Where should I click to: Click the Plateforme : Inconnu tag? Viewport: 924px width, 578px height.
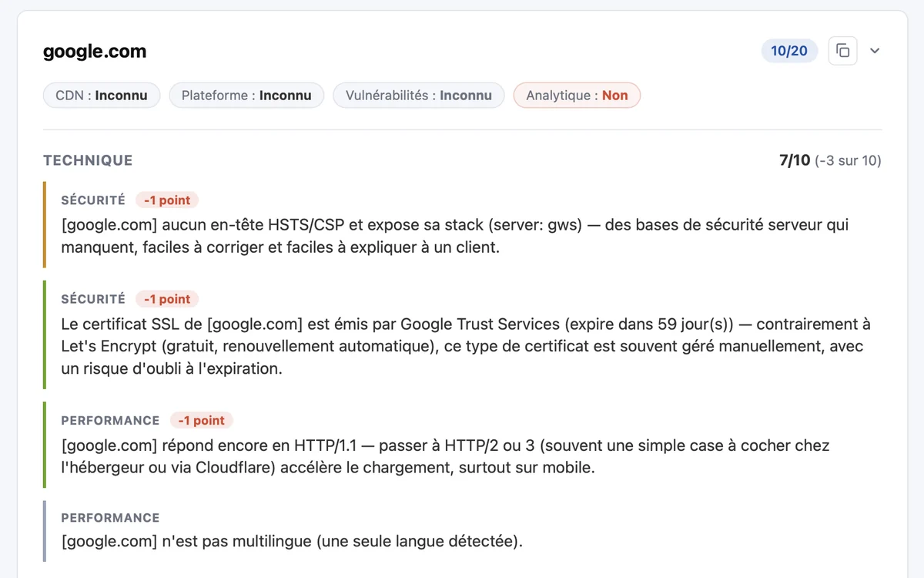pos(246,96)
